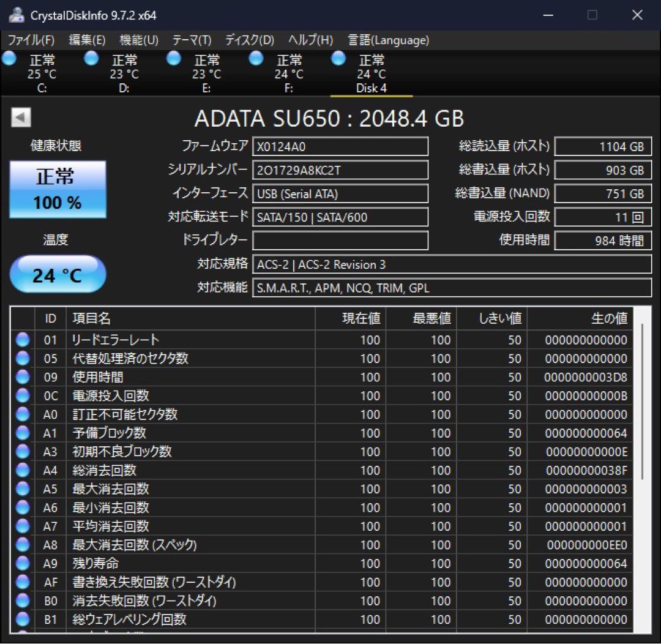Screen dimensions: 661x644
Task: Click status orb for drive F:
Action: tap(256, 58)
